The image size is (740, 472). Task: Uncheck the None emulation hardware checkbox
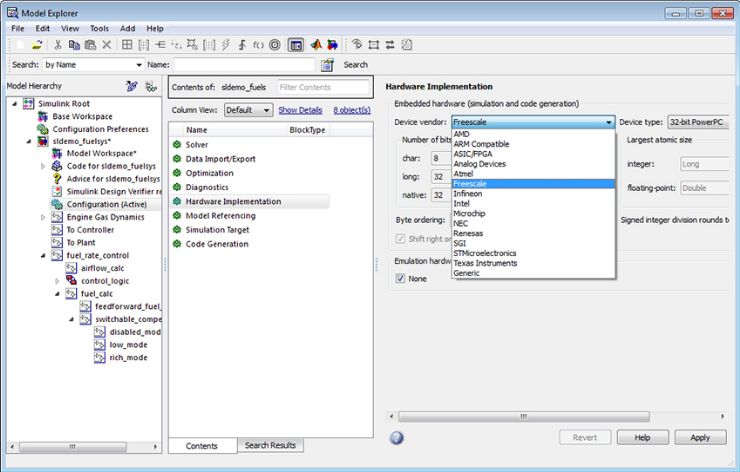[x=400, y=278]
